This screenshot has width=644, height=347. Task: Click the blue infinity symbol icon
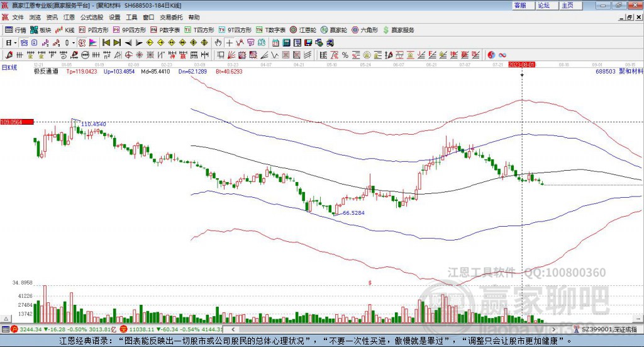pyautogui.click(x=502, y=55)
